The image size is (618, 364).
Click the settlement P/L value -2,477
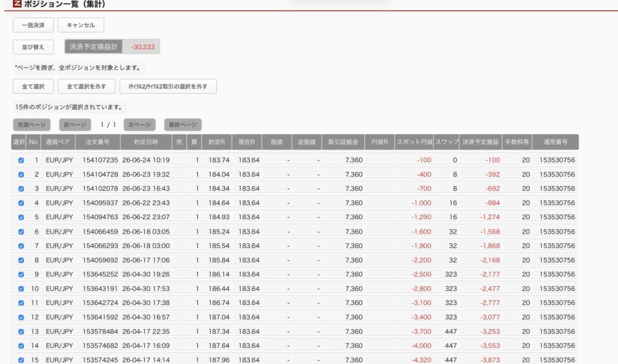490,289
